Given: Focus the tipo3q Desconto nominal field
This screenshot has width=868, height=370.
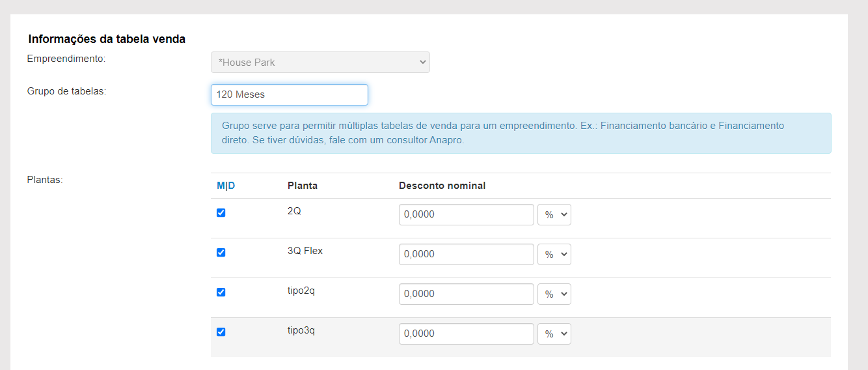Looking at the screenshot, I should pyautogui.click(x=466, y=334).
